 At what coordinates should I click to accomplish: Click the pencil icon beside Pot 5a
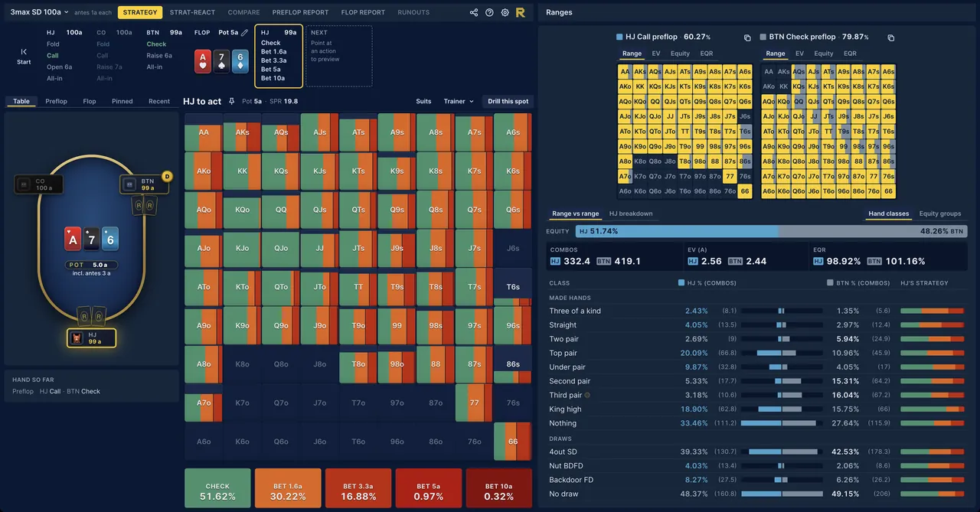[x=244, y=33]
